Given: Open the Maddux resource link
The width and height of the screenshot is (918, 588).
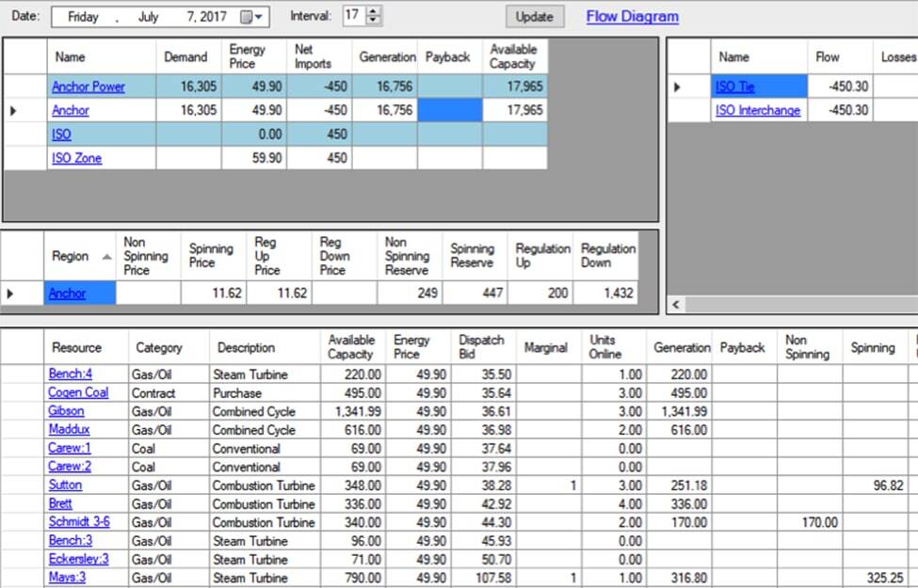Looking at the screenshot, I should tap(69, 429).
